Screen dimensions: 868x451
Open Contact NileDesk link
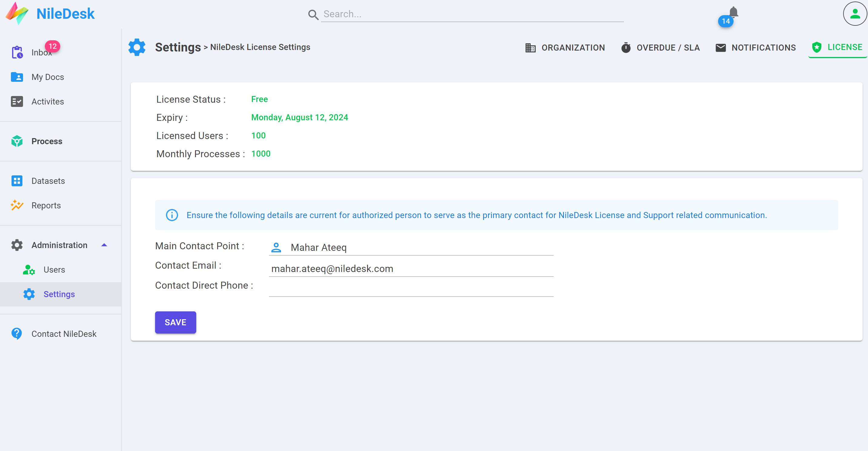point(61,334)
